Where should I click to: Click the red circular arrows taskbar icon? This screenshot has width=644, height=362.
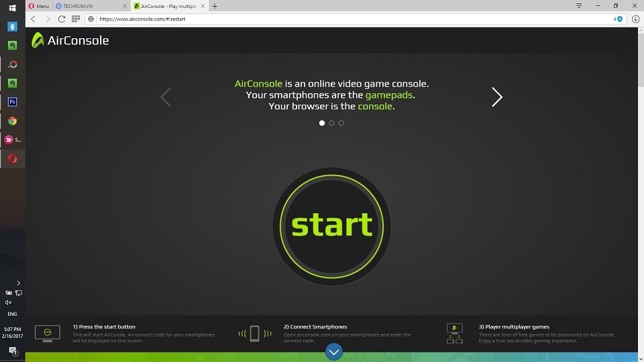point(12,64)
